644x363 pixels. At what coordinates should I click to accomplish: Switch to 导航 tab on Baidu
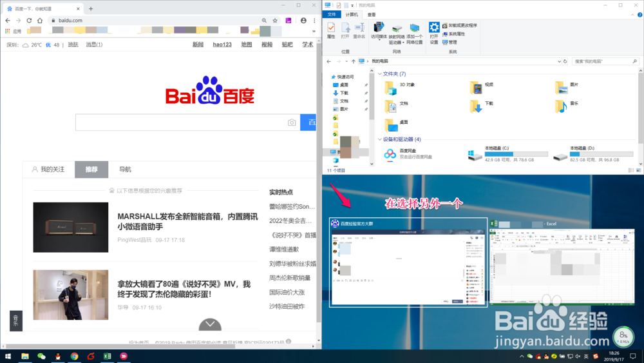[x=125, y=170]
